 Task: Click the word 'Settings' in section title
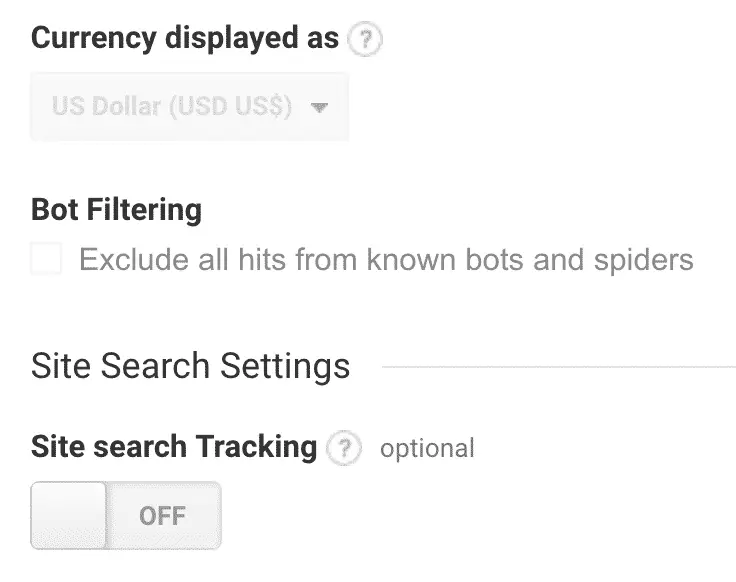tap(285, 366)
